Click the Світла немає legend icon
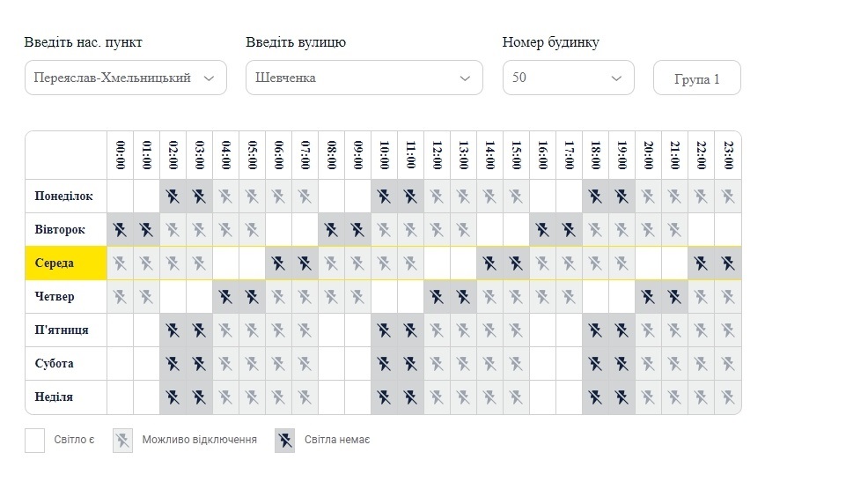 [x=284, y=440]
